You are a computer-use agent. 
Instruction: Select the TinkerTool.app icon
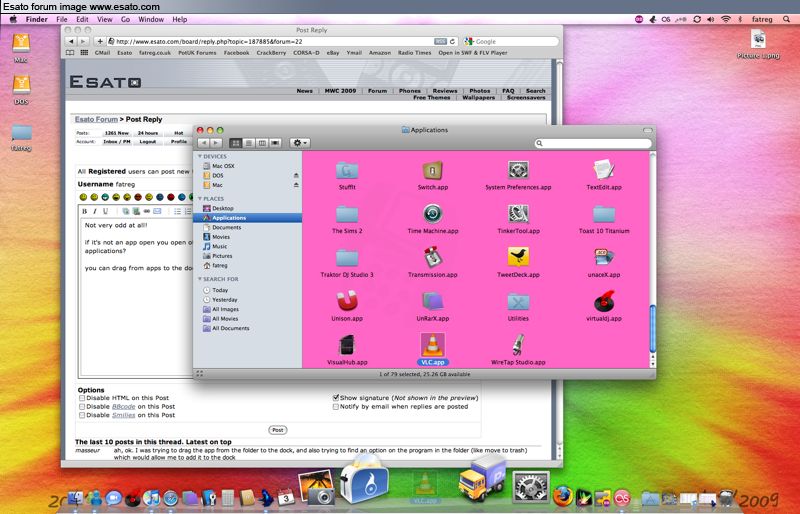(518, 214)
